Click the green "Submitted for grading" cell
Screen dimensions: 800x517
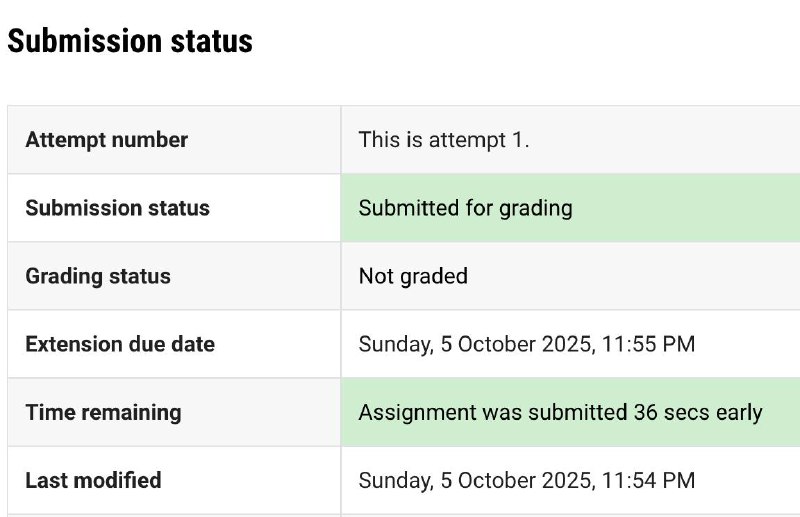tap(570, 208)
